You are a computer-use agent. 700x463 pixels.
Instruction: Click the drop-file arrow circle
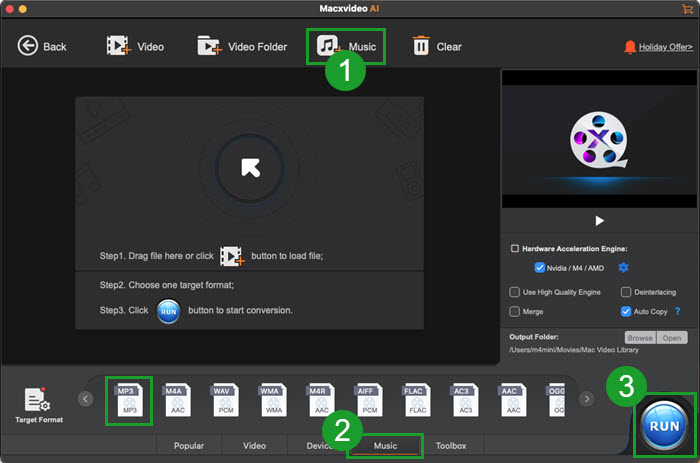pos(250,168)
